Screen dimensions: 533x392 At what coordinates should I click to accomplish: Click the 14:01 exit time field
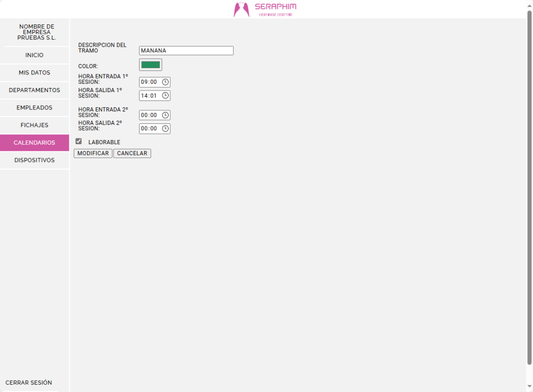pos(149,96)
